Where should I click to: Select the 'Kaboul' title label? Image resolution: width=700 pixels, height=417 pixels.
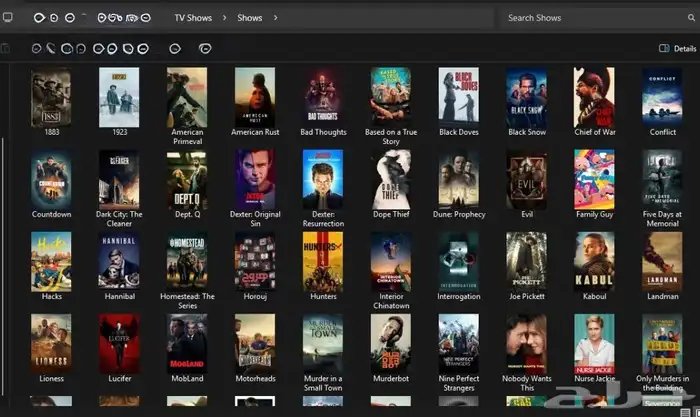595,296
